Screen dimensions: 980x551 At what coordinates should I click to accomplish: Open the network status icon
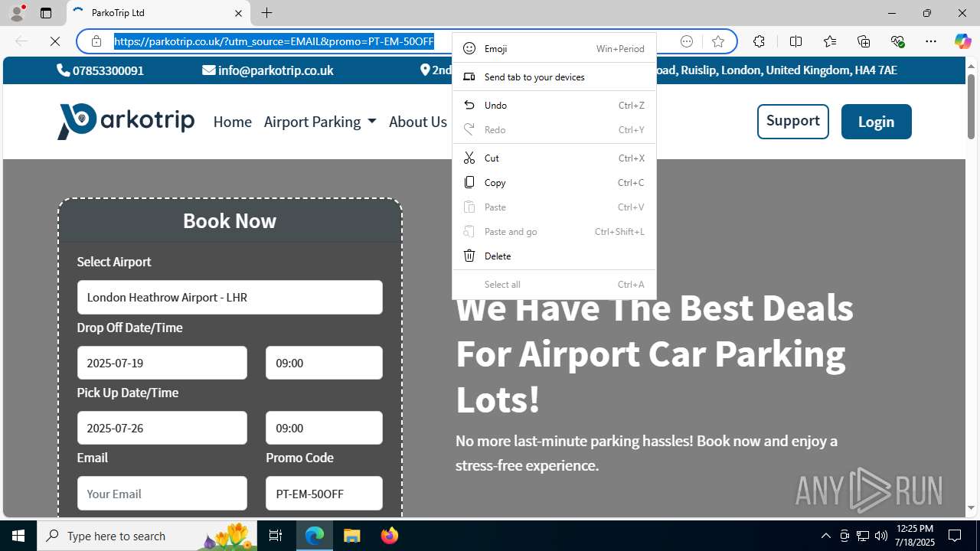(862, 536)
